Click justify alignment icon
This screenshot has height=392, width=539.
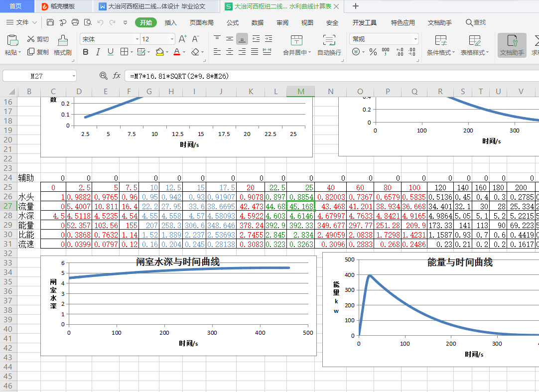coord(255,52)
